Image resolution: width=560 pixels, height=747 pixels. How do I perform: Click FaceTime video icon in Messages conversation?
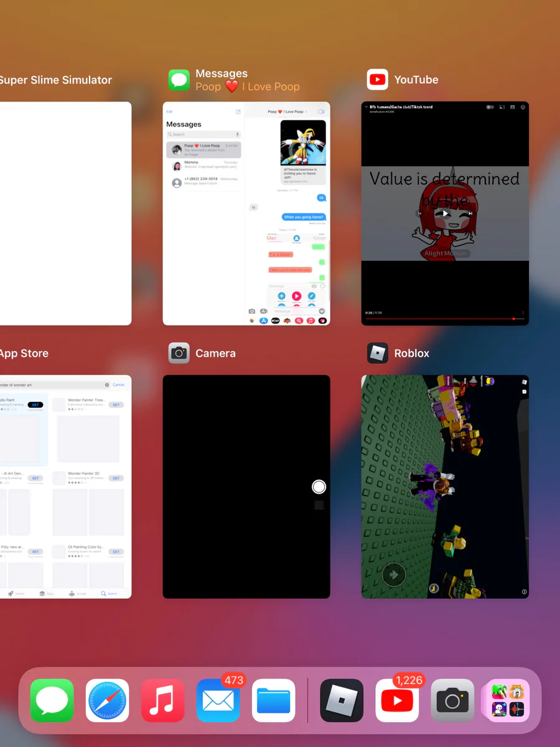point(322,111)
